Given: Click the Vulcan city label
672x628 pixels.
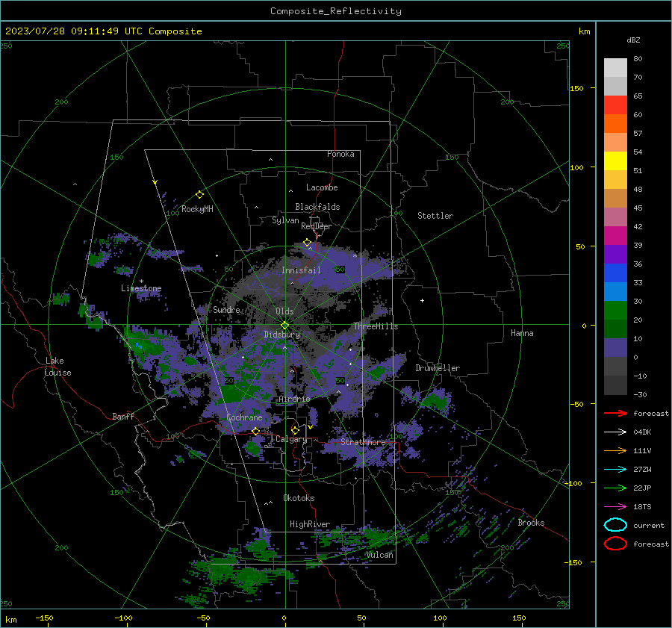Looking at the screenshot, I should pyautogui.click(x=379, y=555).
